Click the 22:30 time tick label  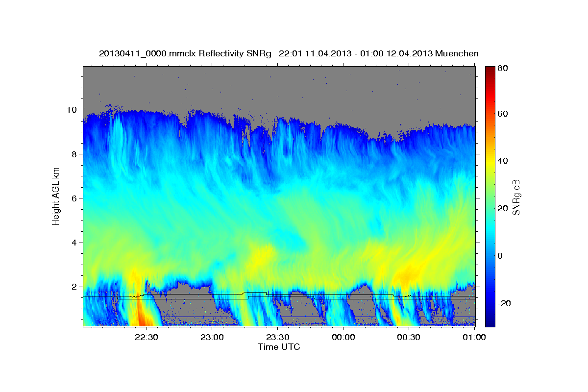pos(147,337)
